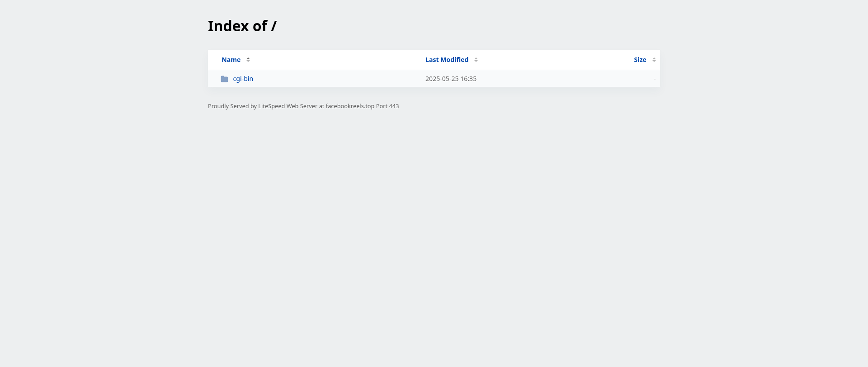Sort listing by Size column header
The image size is (868, 367).
point(640,60)
